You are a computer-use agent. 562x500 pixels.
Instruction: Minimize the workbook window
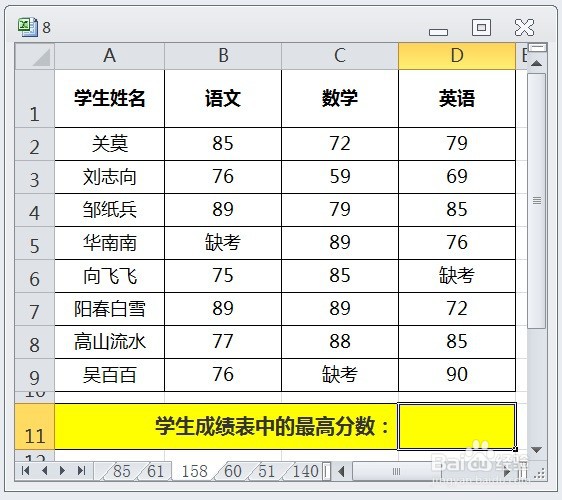(x=438, y=32)
